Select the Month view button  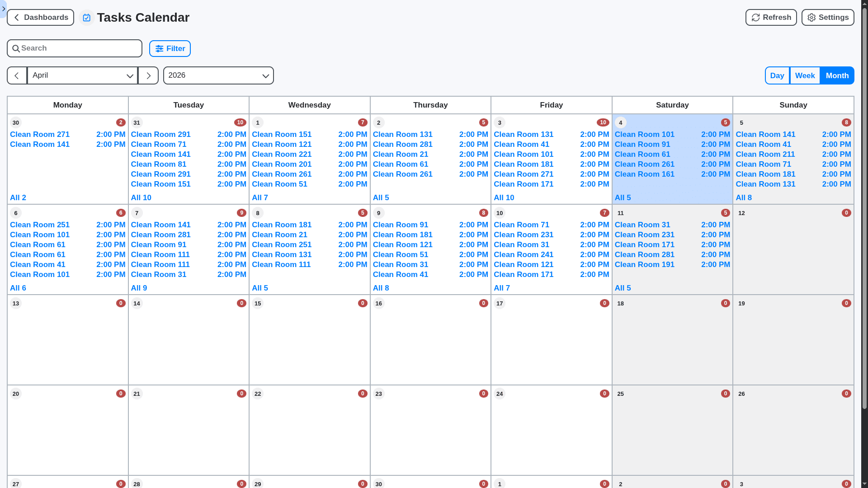pyautogui.click(x=837, y=75)
